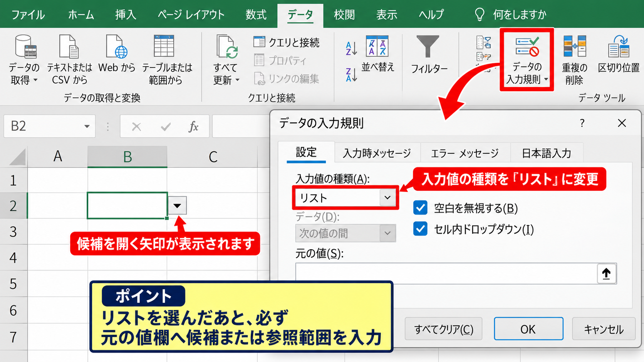Viewport: 644px width, 362px height.
Task: Switch to the ホーム ribbon tab
Action: (x=81, y=15)
